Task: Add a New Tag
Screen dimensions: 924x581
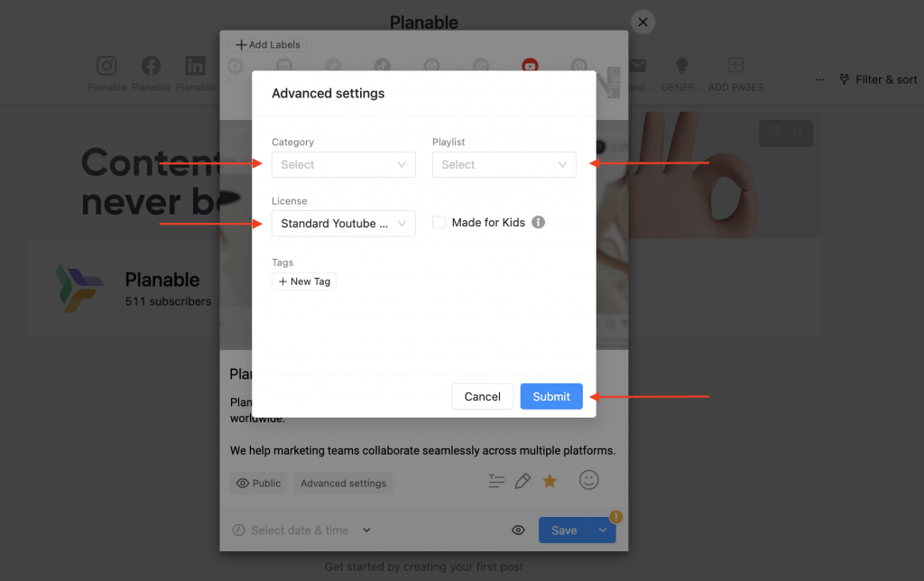Action: click(x=304, y=281)
